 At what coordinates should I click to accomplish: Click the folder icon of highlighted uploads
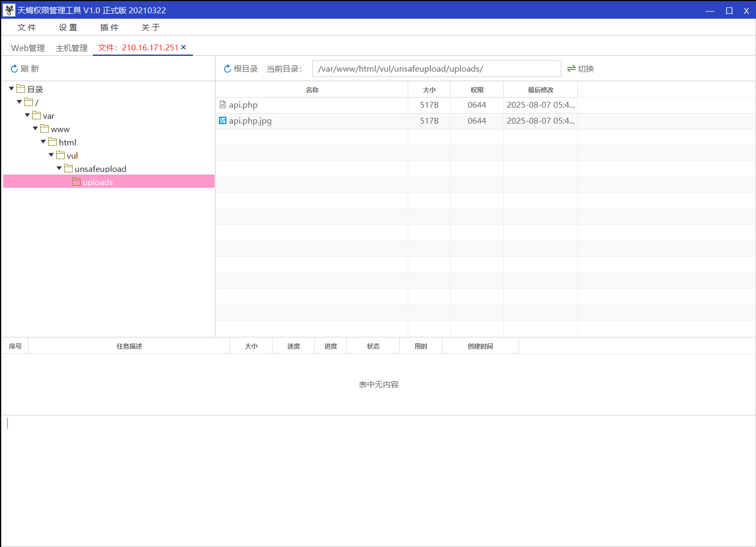76,181
